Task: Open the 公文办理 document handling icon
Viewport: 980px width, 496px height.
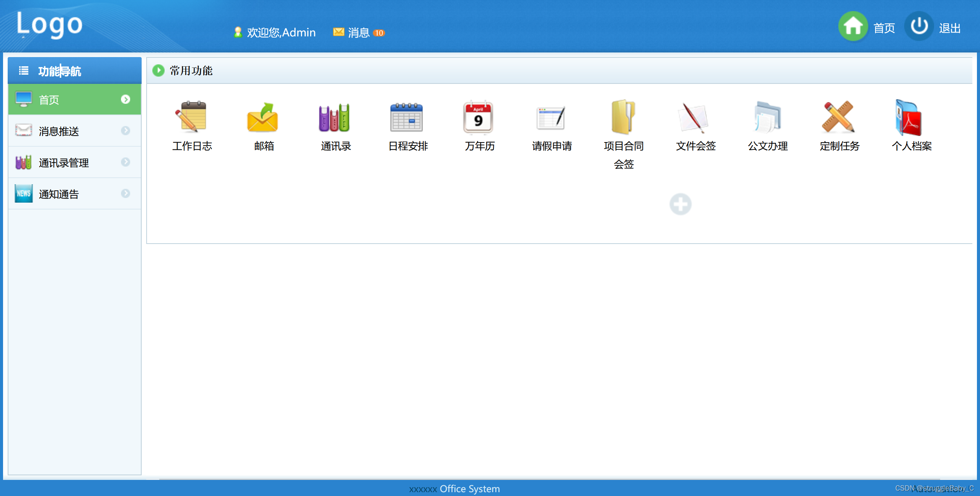Action: [x=767, y=118]
